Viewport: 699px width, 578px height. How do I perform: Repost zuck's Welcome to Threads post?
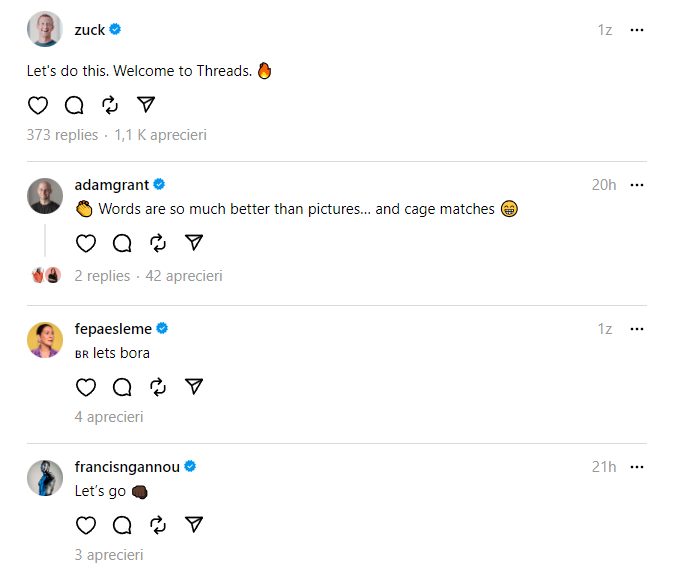tap(110, 105)
